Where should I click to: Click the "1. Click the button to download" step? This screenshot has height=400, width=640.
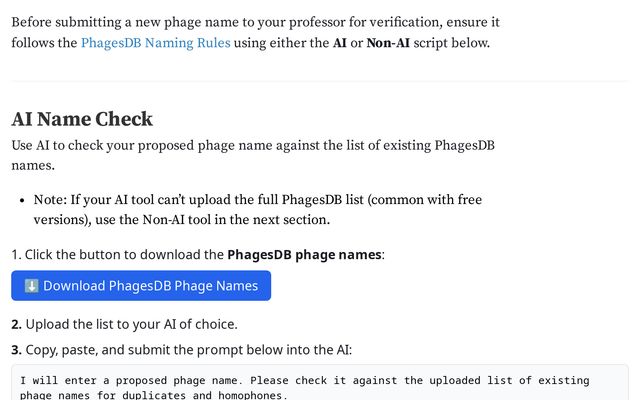click(118, 254)
